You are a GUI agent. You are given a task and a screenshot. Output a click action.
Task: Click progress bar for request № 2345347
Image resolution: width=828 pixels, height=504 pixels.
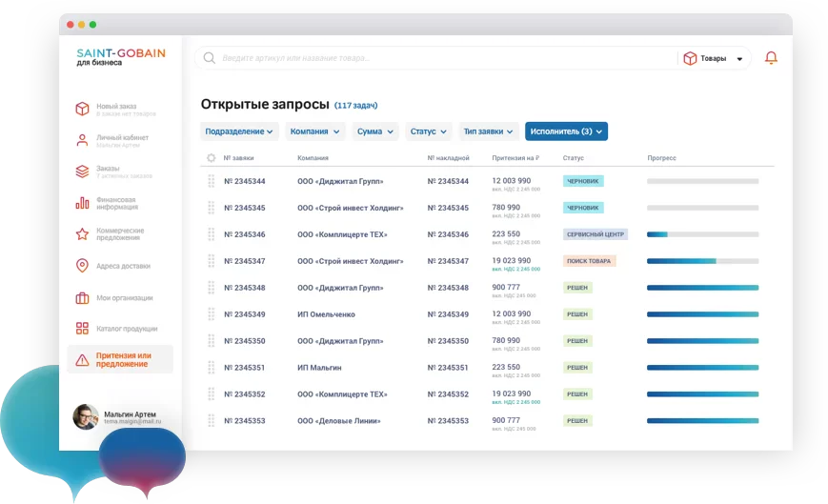[x=702, y=261]
